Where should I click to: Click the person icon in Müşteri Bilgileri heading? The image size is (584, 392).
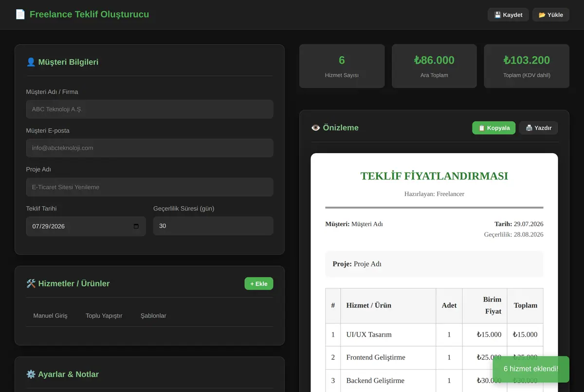[x=31, y=62]
